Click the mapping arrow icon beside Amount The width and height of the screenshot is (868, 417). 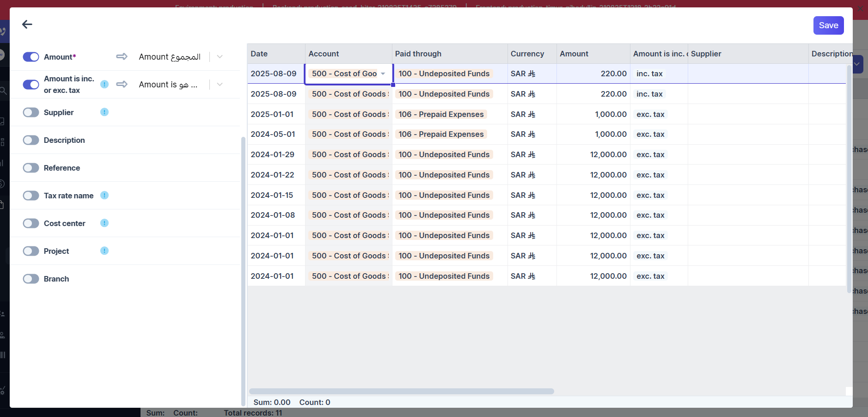pos(122,56)
